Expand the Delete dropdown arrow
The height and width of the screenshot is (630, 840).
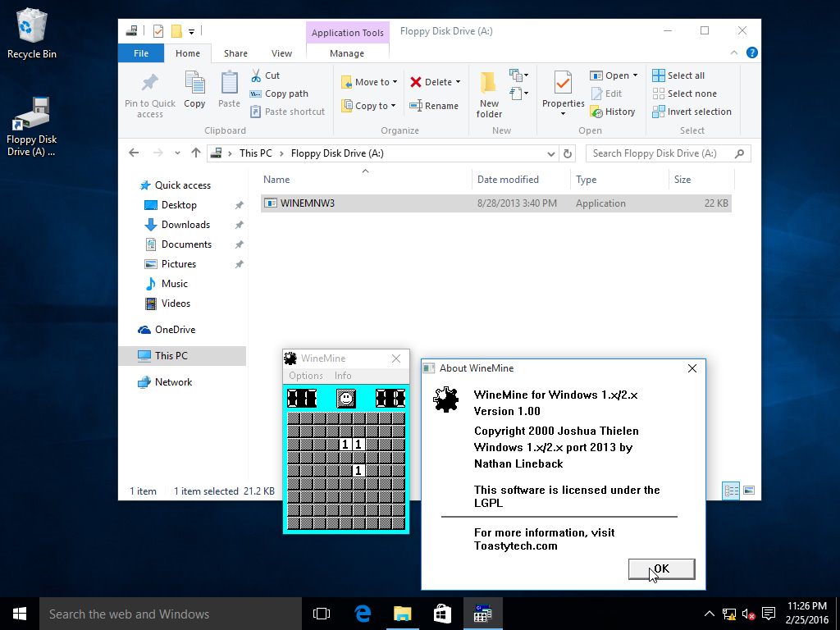458,82
